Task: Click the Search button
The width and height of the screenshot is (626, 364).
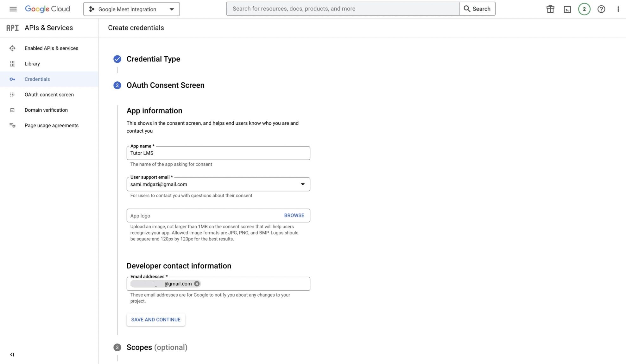Action: click(x=477, y=9)
